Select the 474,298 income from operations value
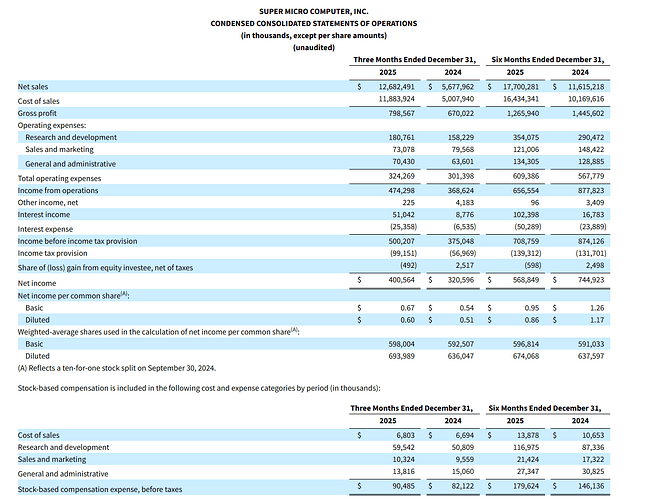Image resolution: width=669 pixels, height=500 pixels. pyautogui.click(x=401, y=190)
